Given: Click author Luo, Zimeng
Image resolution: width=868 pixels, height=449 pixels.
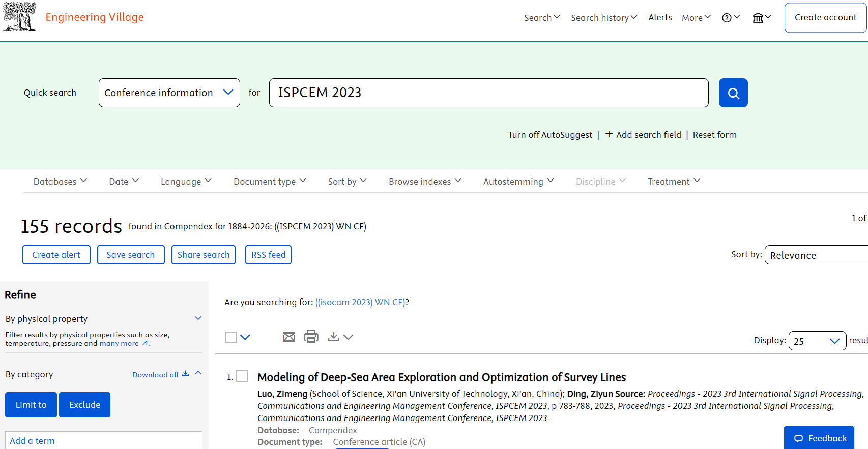Looking at the screenshot, I should (282, 394).
